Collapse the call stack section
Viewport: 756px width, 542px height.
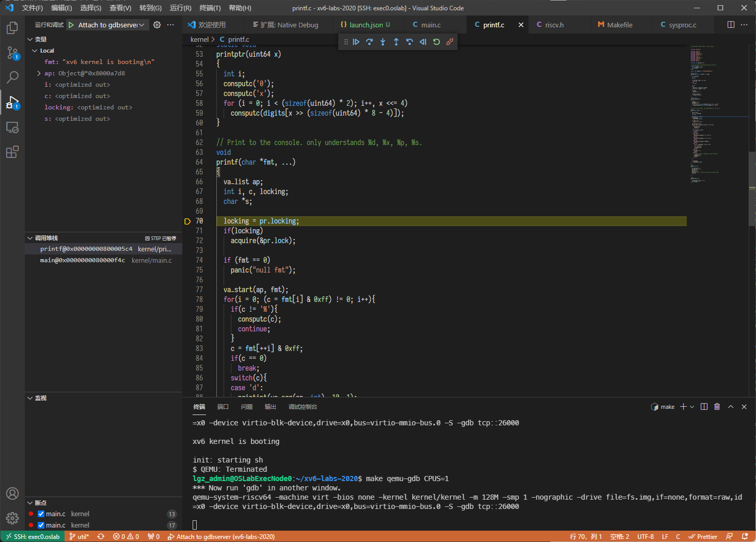(30, 238)
